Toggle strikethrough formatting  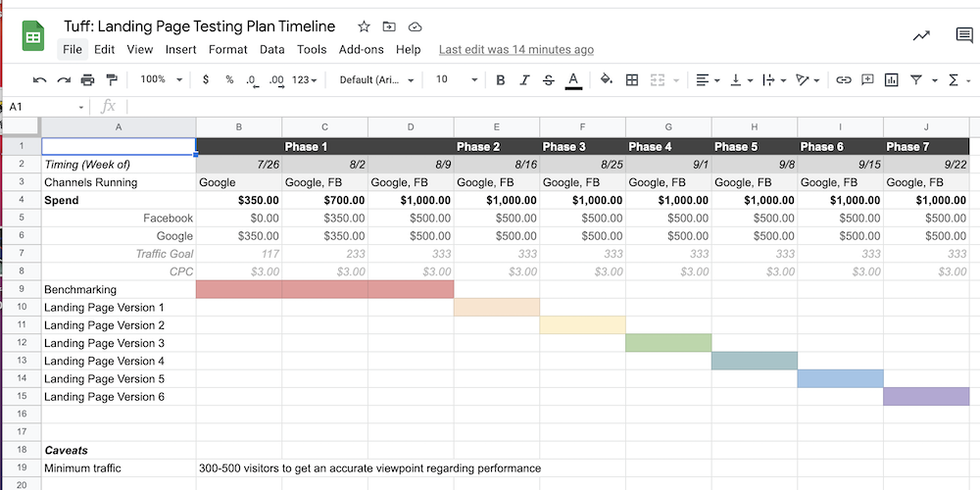tap(548, 80)
